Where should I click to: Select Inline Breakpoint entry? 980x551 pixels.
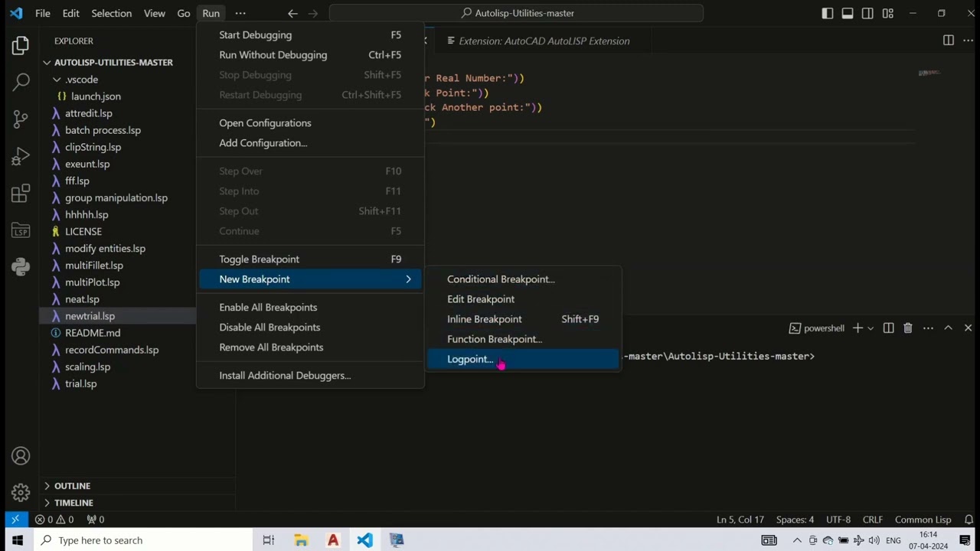tap(523, 319)
